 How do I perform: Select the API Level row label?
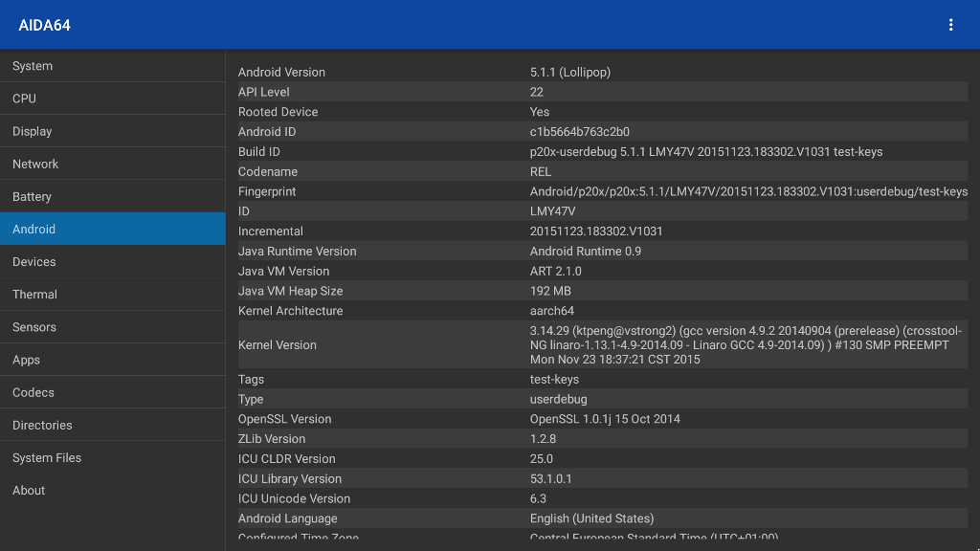(264, 92)
